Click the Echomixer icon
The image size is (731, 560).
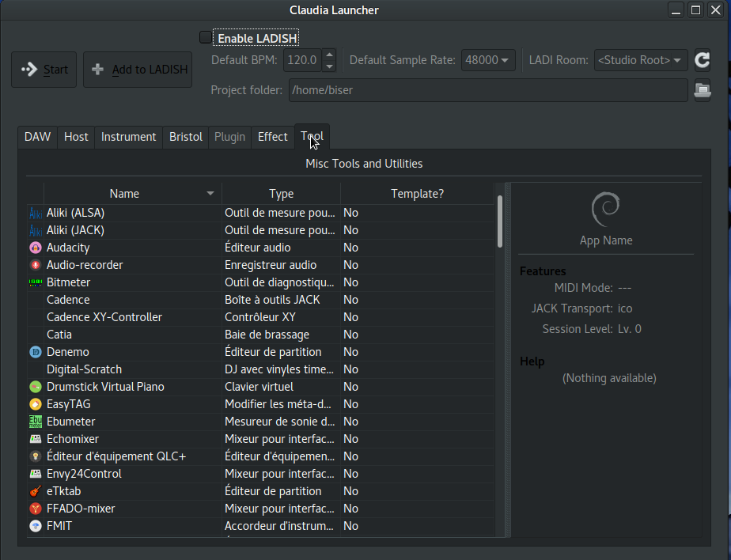36,439
